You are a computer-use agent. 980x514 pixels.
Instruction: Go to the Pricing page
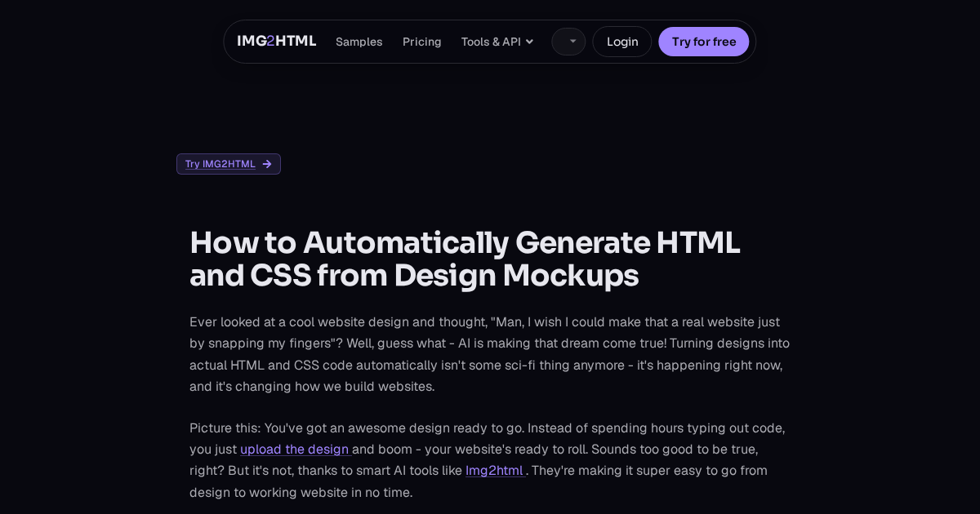point(421,42)
